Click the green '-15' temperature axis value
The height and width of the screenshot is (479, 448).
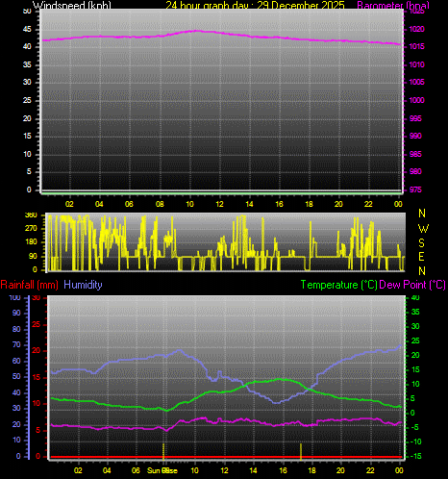coord(415,456)
